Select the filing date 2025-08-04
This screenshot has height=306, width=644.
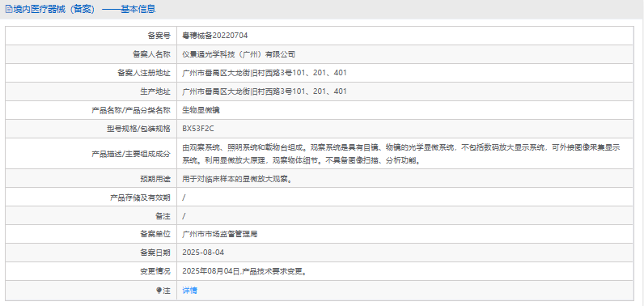click(203, 253)
